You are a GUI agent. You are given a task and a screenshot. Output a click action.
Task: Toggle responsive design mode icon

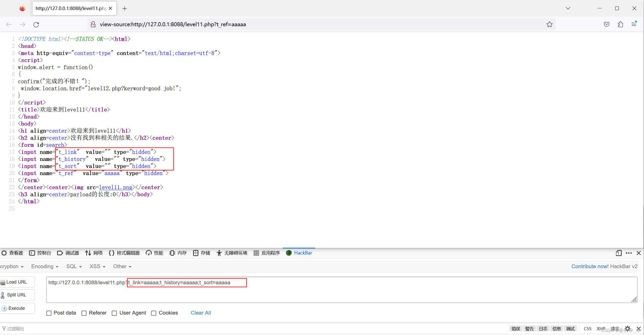click(x=618, y=253)
